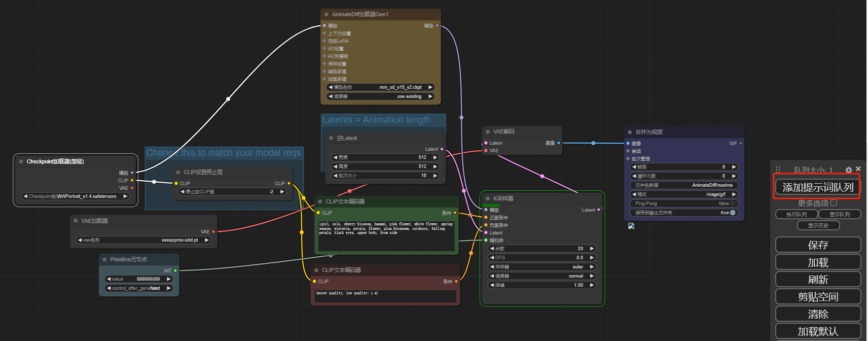Increase 宽度 value with right arrow
The image size is (868, 341).
435,157
